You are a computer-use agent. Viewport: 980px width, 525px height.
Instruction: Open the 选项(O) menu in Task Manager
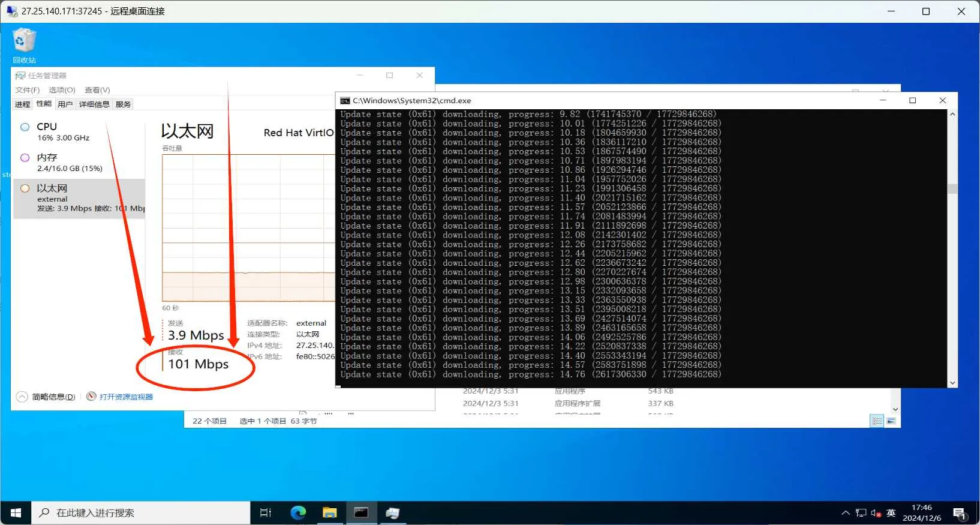pos(62,90)
